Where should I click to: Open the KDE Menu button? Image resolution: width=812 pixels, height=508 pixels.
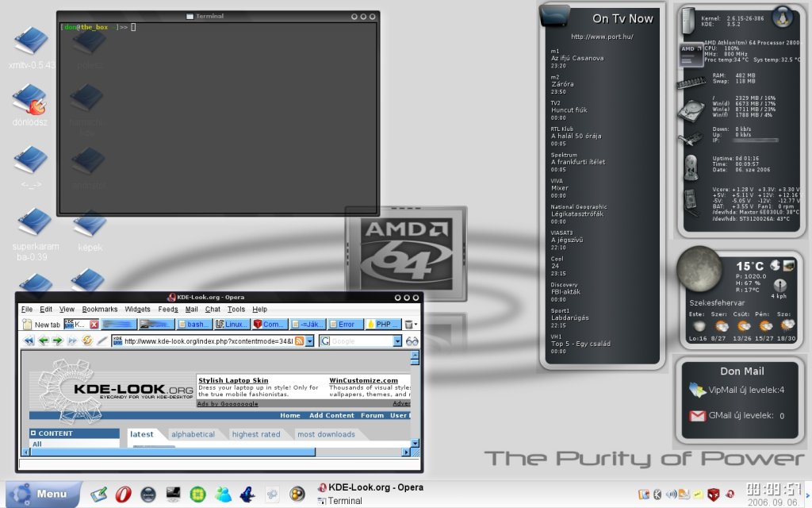(x=44, y=494)
